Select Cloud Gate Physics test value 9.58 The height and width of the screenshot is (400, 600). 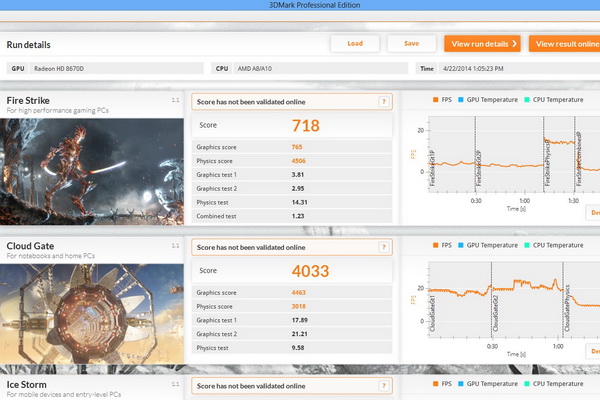298,348
